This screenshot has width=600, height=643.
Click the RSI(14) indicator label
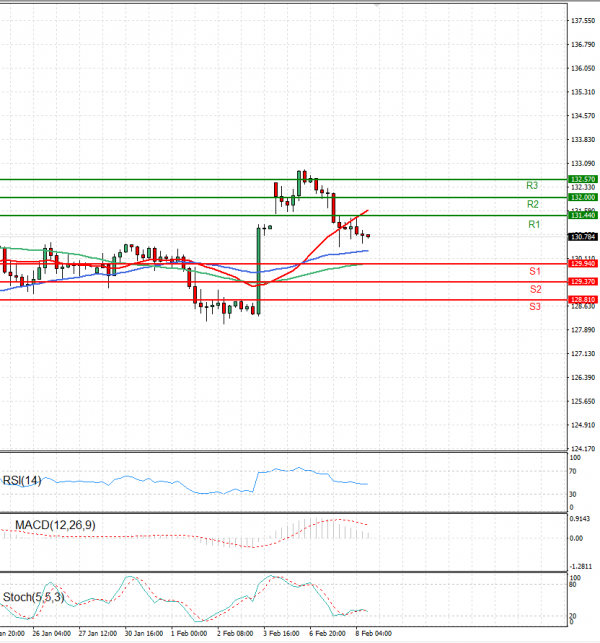(x=22, y=480)
